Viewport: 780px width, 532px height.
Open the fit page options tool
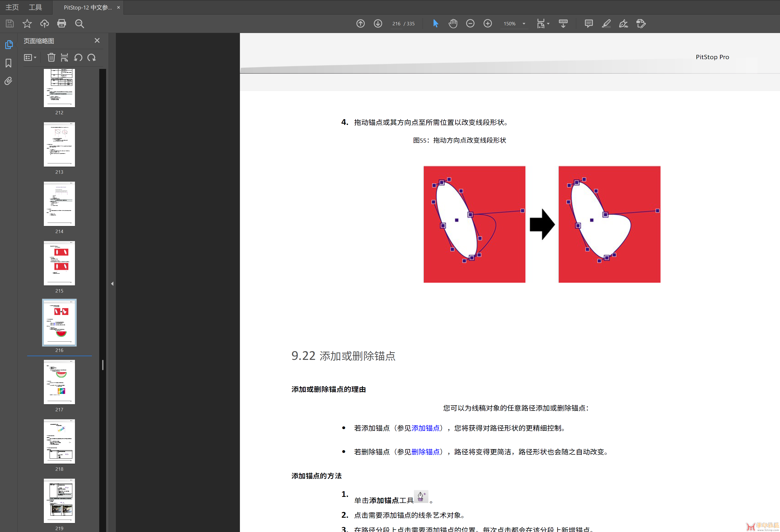[543, 23]
